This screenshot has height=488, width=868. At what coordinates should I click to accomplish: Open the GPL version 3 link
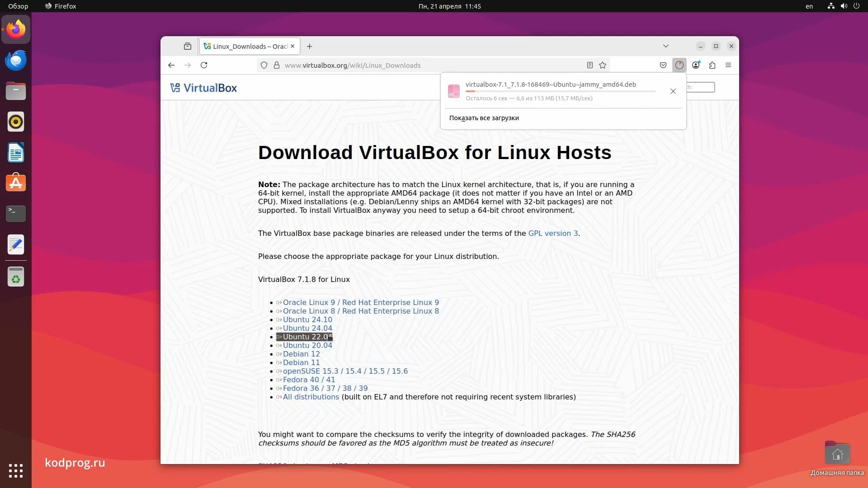click(553, 233)
